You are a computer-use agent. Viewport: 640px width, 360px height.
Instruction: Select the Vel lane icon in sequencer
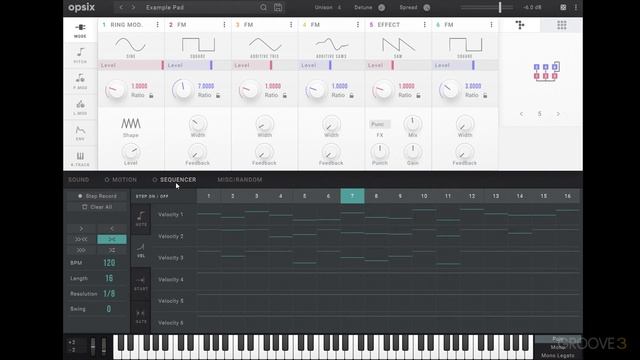point(141,250)
